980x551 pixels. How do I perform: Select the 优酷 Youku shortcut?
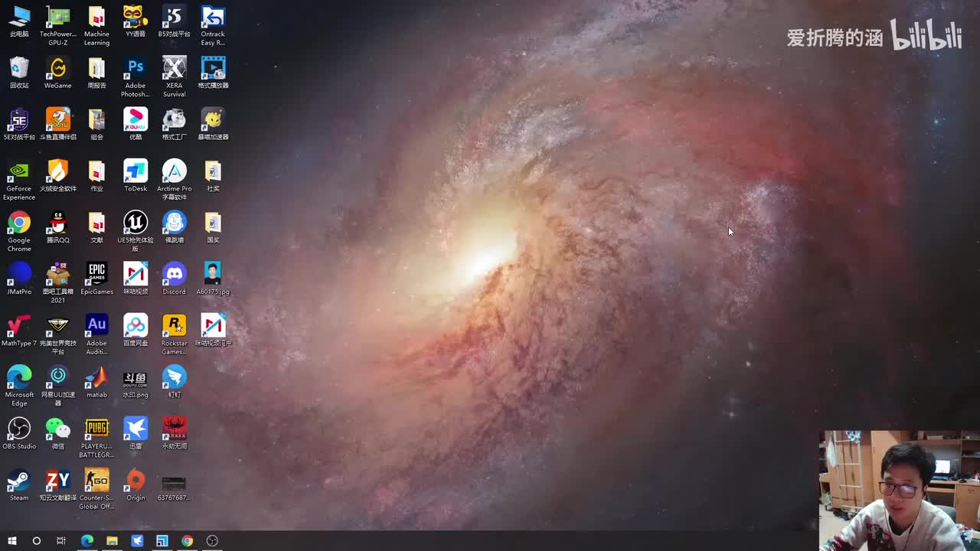[136, 125]
